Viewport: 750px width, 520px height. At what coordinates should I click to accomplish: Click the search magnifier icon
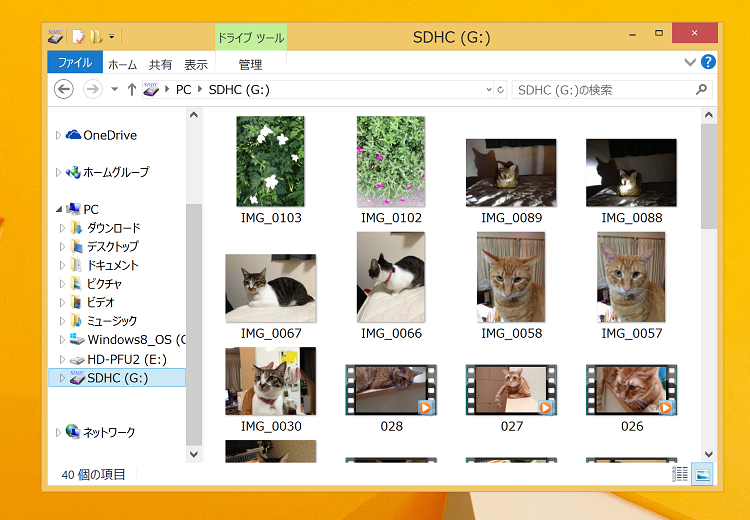point(700,90)
